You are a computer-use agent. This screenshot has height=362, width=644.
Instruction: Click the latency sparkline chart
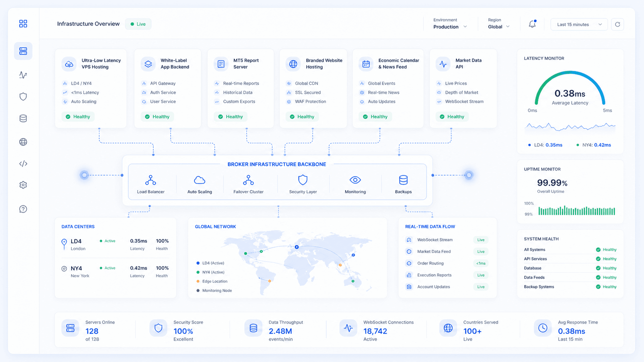pos(570,127)
